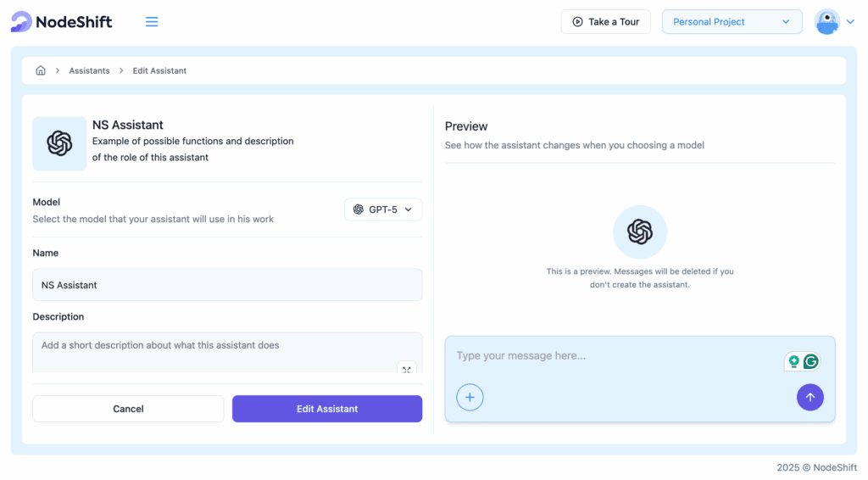Send message with the arrow-up icon

[x=810, y=397]
